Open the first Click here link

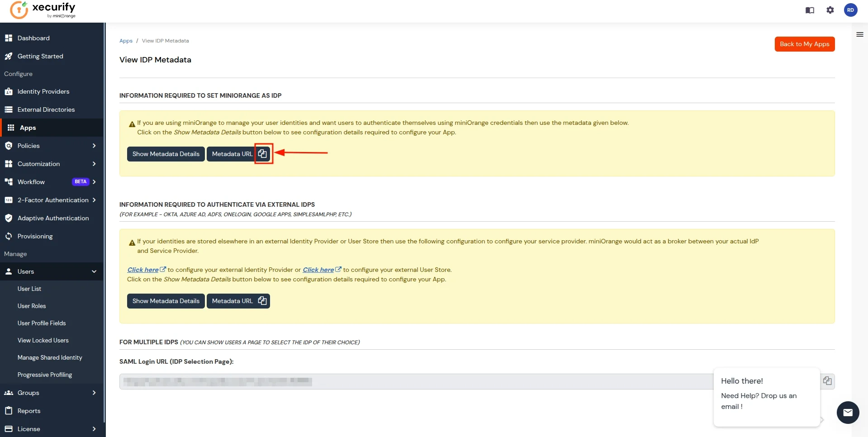pyautogui.click(x=143, y=270)
